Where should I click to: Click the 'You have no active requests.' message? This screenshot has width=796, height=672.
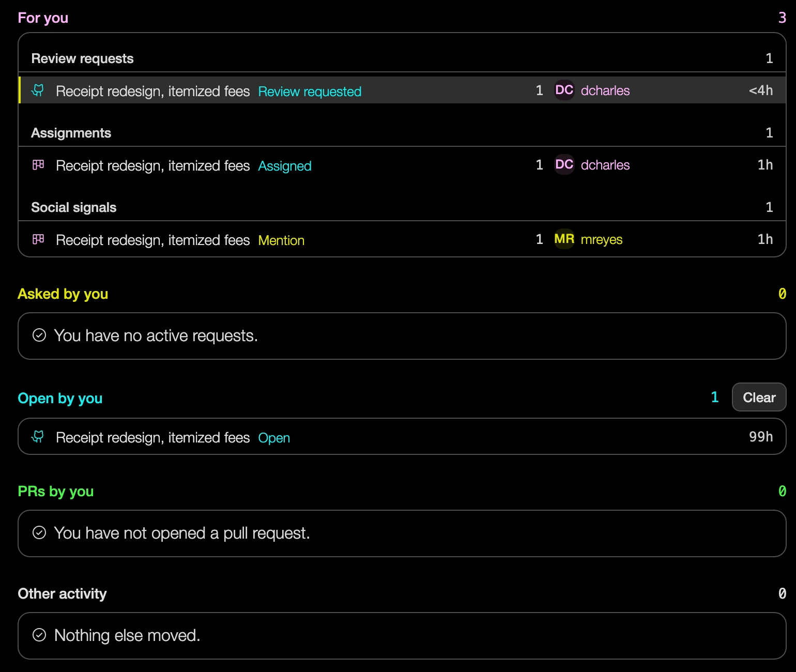tap(156, 336)
